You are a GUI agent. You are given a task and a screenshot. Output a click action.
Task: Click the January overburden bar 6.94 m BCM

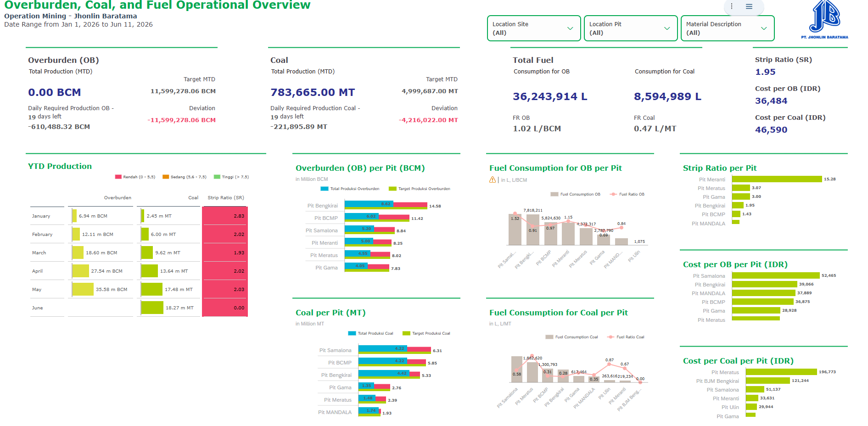pyautogui.click(x=74, y=216)
